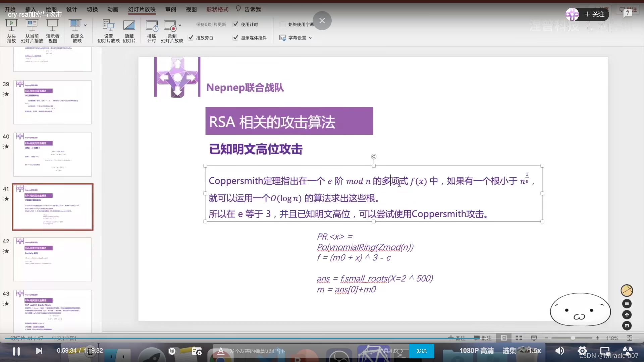The image size is (644, 362).
Task: Expand 录制幻灯片放映 dropdown arrow
Action: tap(180, 25)
